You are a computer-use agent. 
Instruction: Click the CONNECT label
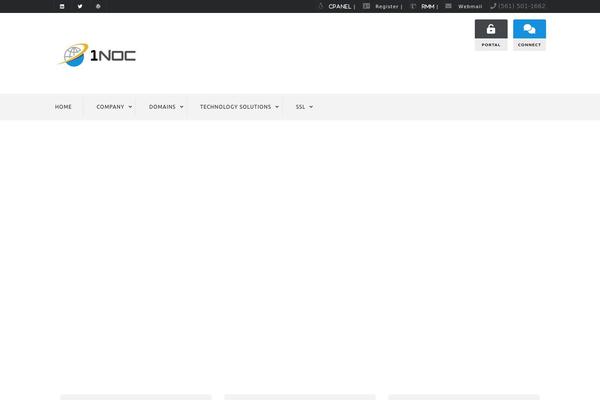530,45
